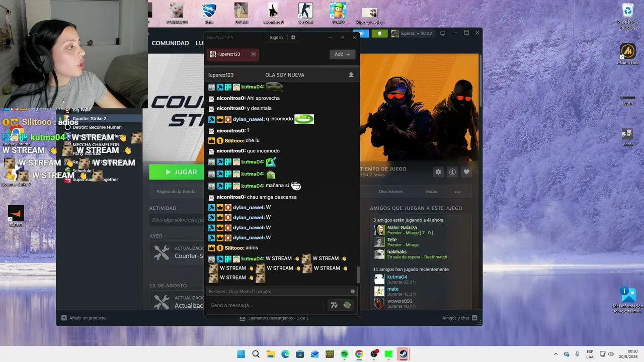644x362 pixels.
Task: Open the FERNANDO desktop icon
Action: pyautogui.click(x=177, y=13)
